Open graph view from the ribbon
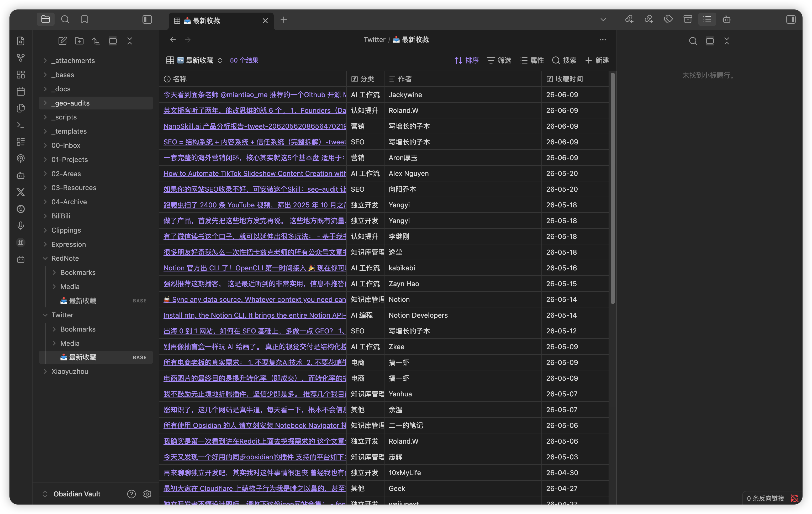Screen dimensions: 812x514 tap(21, 58)
